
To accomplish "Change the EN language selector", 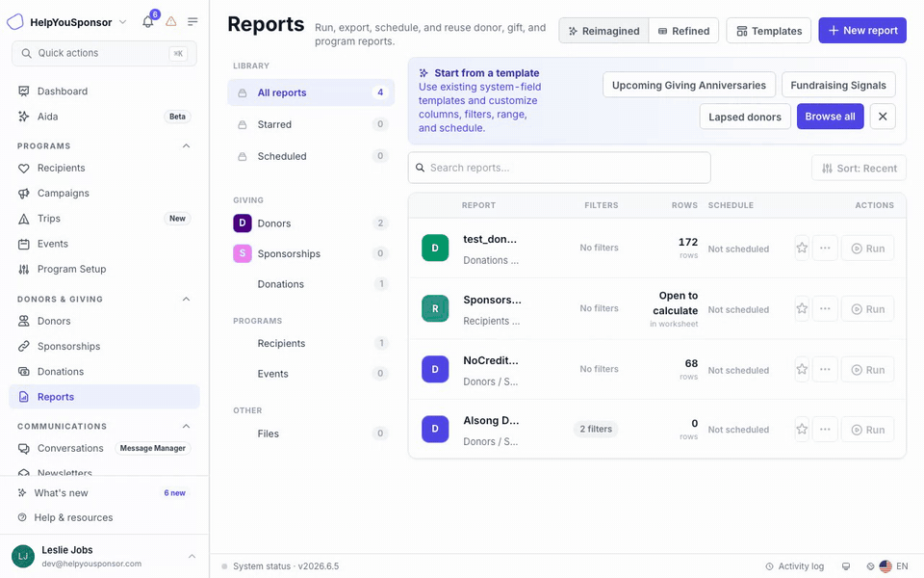I will click(893, 566).
